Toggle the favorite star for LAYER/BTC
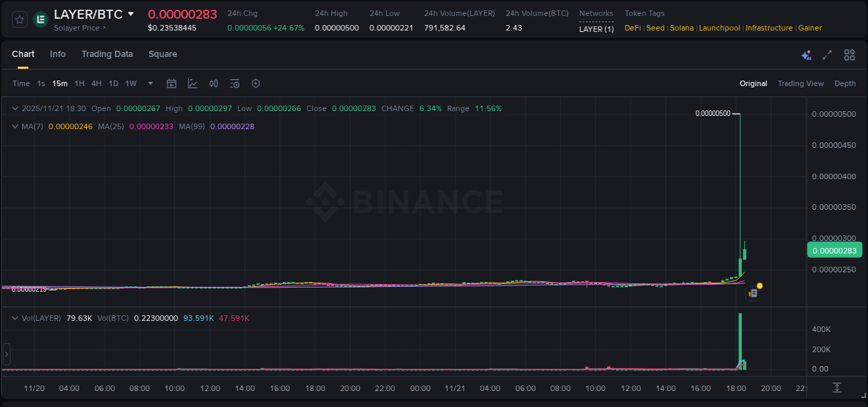Viewport: 868px width, 407px height. tap(19, 19)
